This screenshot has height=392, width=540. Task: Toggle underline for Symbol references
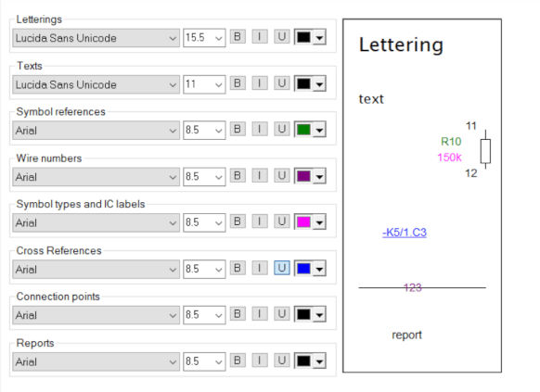pos(282,130)
